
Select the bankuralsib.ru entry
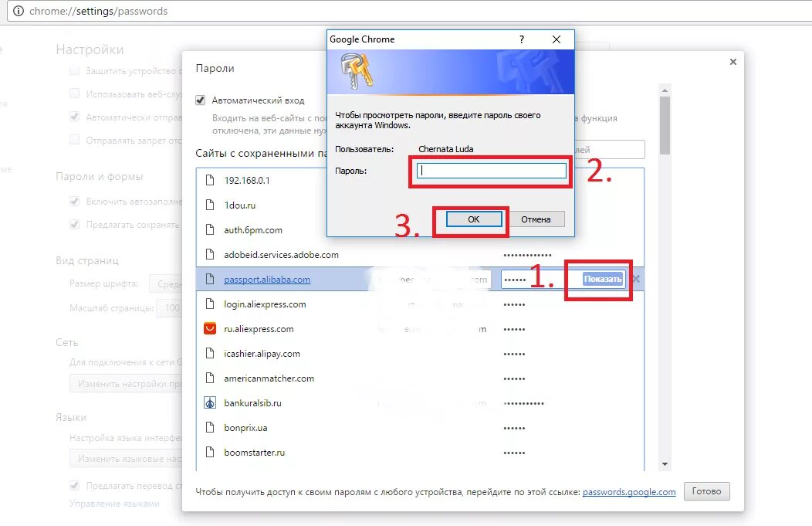[x=252, y=403]
